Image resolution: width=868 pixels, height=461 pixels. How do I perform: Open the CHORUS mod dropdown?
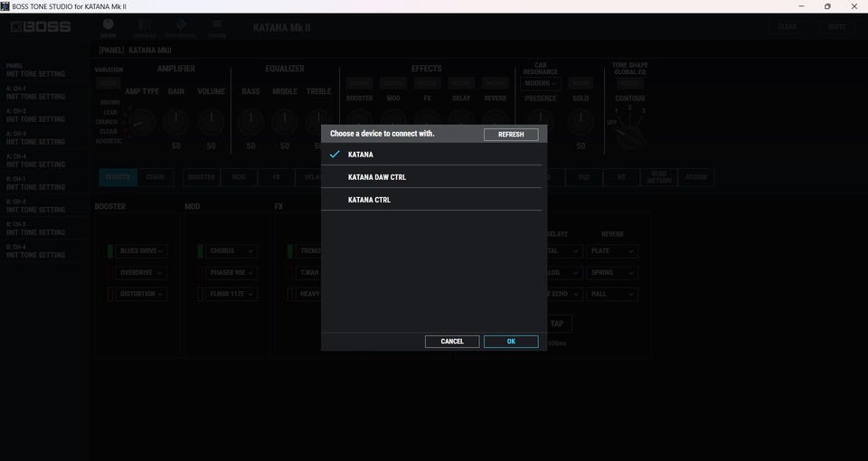click(231, 251)
